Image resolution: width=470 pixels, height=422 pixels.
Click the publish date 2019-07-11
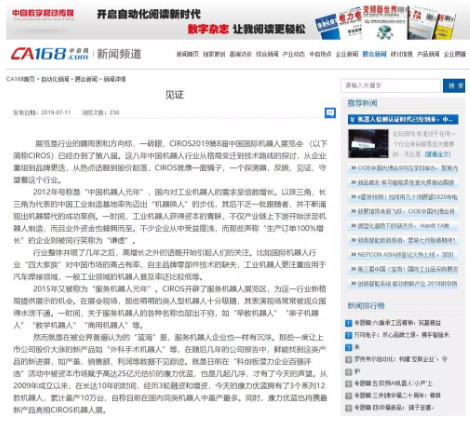coord(56,113)
